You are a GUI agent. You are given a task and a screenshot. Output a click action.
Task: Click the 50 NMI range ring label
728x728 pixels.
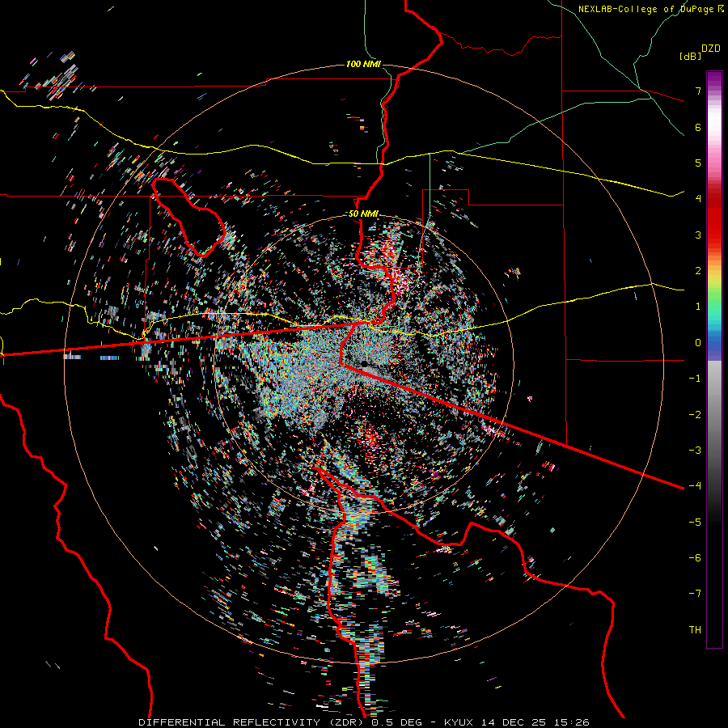click(x=363, y=214)
